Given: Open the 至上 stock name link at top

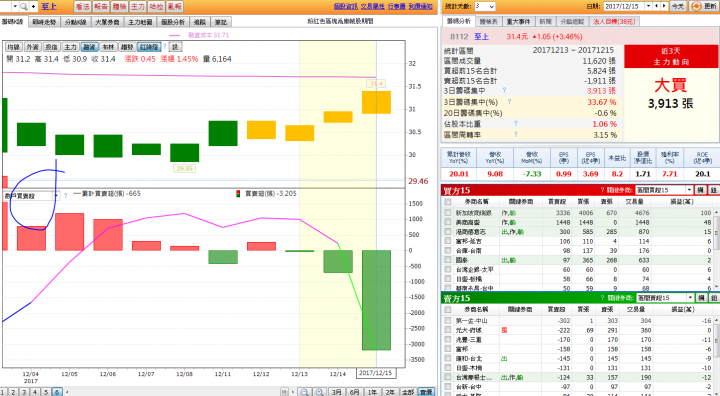Looking at the screenshot, I should [49, 6].
